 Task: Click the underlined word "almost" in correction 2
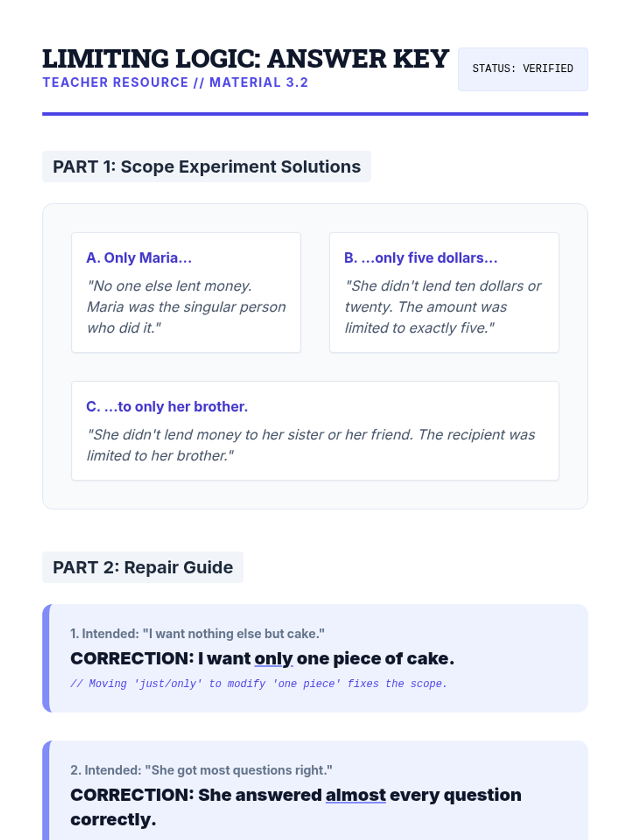[x=355, y=795]
